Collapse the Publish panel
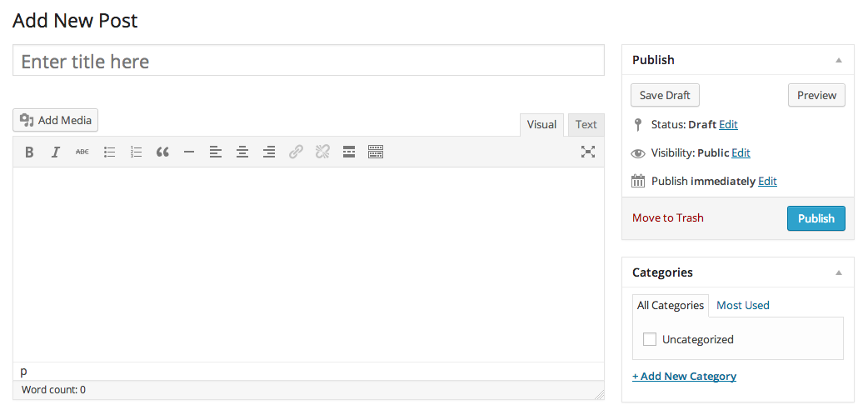Screen dimensions: 868x415 point(839,60)
